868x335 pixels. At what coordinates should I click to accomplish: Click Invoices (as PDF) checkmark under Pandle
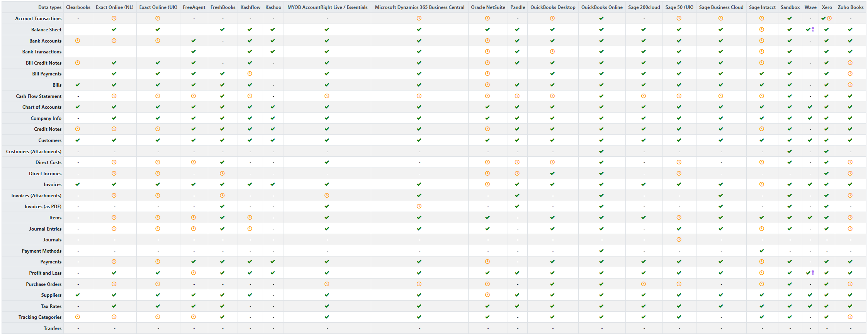coord(517,206)
